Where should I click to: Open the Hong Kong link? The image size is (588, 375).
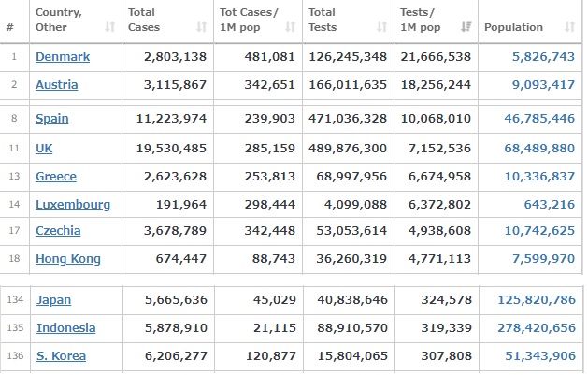click(67, 259)
